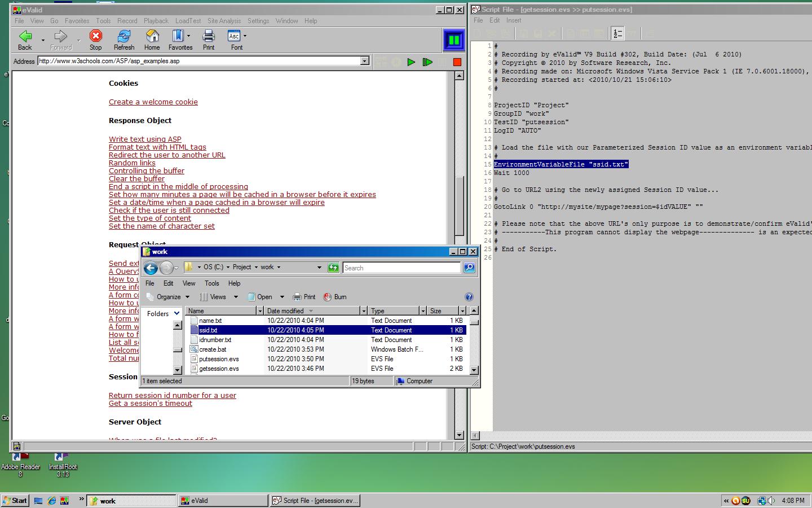Select the putsession.evs file
This screenshot has height=508, width=812.
[x=219, y=359]
